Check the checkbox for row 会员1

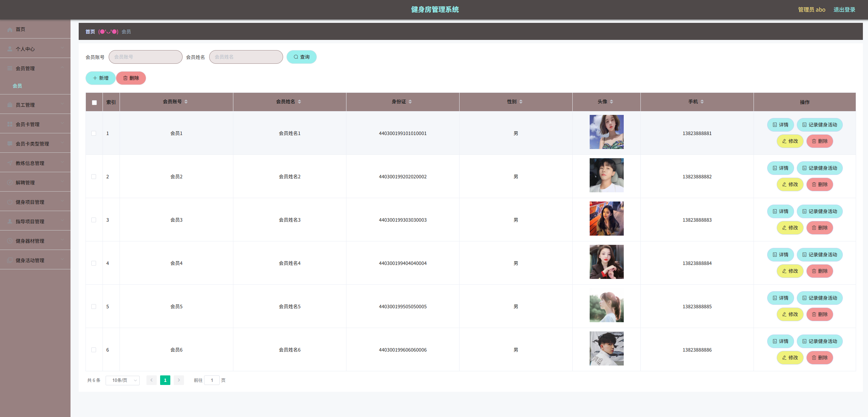coord(94,133)
